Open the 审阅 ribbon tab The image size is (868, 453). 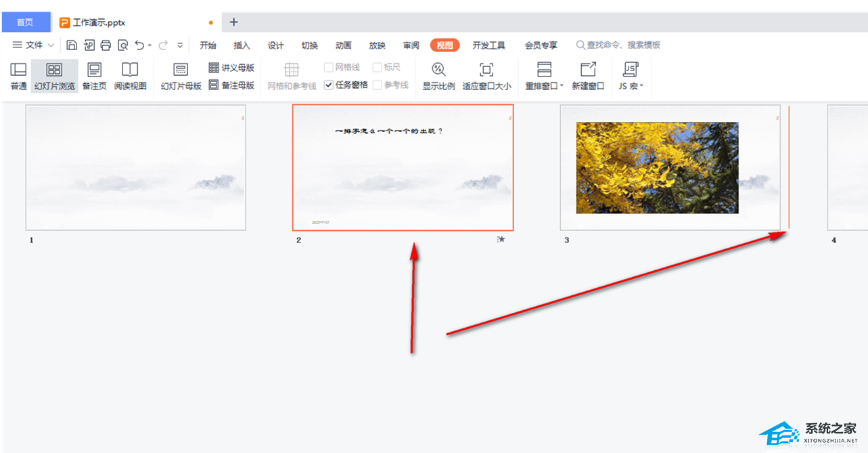(411, 45)
